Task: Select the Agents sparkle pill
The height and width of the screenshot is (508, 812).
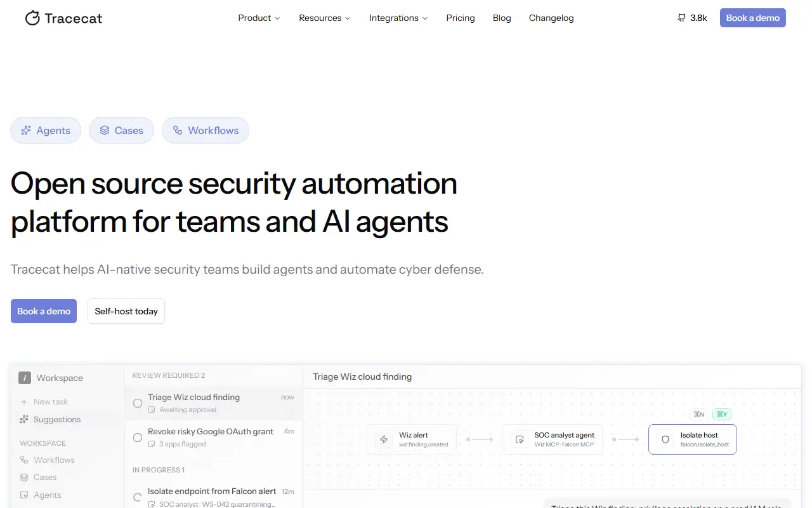Action: 46,130
